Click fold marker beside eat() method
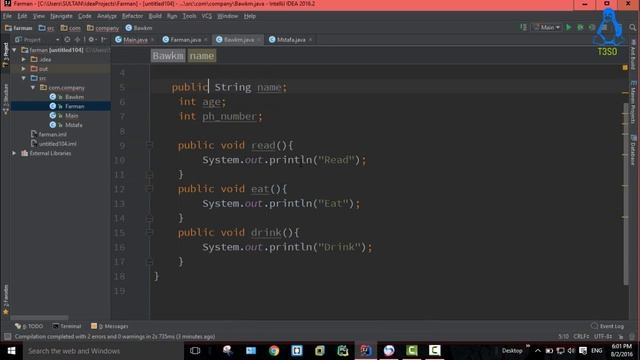This screenshot has width=640, height=360. click(x=149, y=189)
